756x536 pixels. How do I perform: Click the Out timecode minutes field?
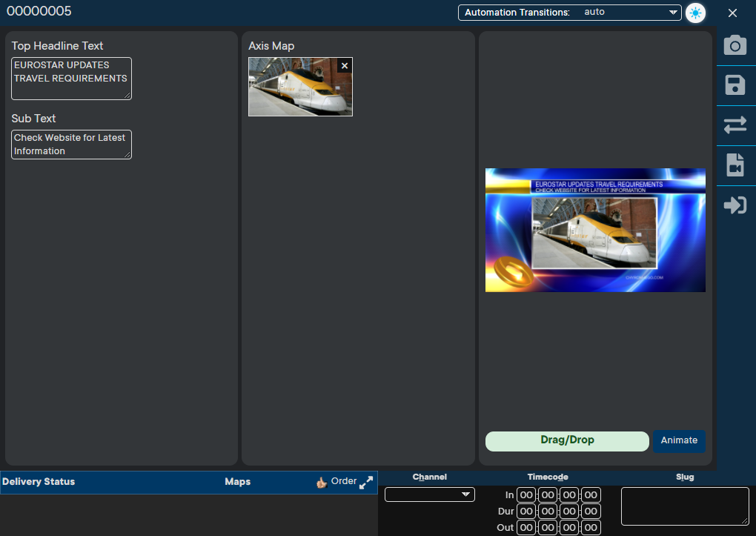[x=548, y=528]
